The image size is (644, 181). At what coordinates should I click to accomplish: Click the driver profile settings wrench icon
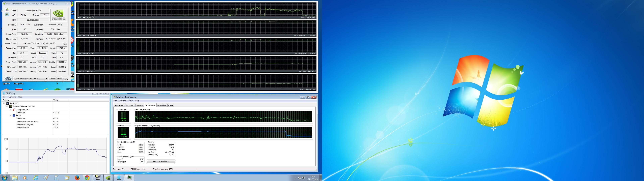tap(65, 44)
